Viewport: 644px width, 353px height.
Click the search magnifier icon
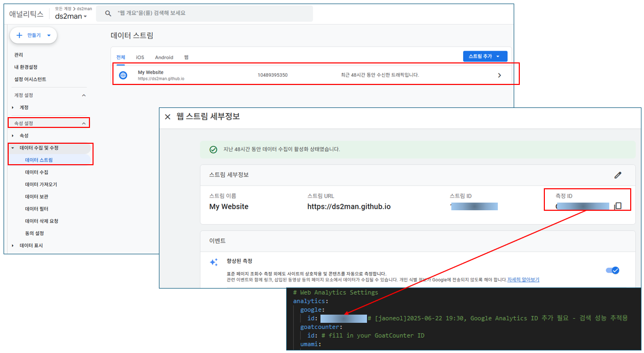coord(108,13)
